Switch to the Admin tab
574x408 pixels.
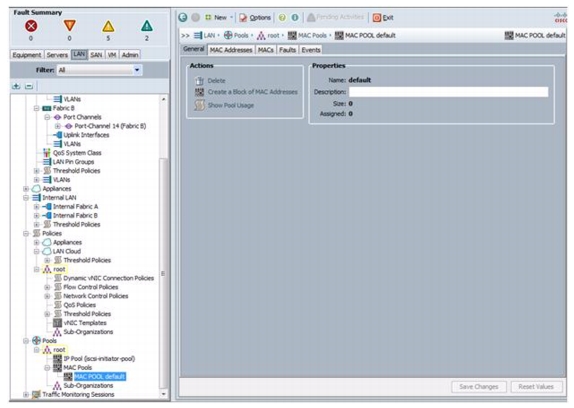click(130, 55)
